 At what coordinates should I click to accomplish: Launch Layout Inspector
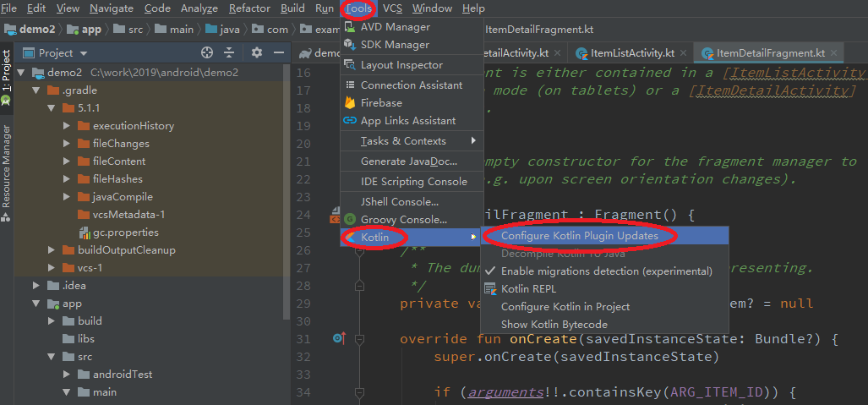(412, 65)
